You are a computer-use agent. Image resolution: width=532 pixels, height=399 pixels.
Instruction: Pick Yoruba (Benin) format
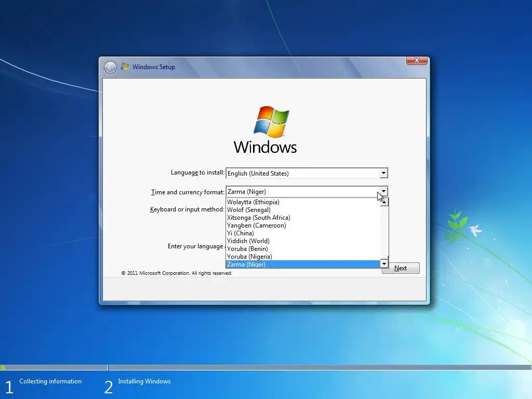(303, 249)
